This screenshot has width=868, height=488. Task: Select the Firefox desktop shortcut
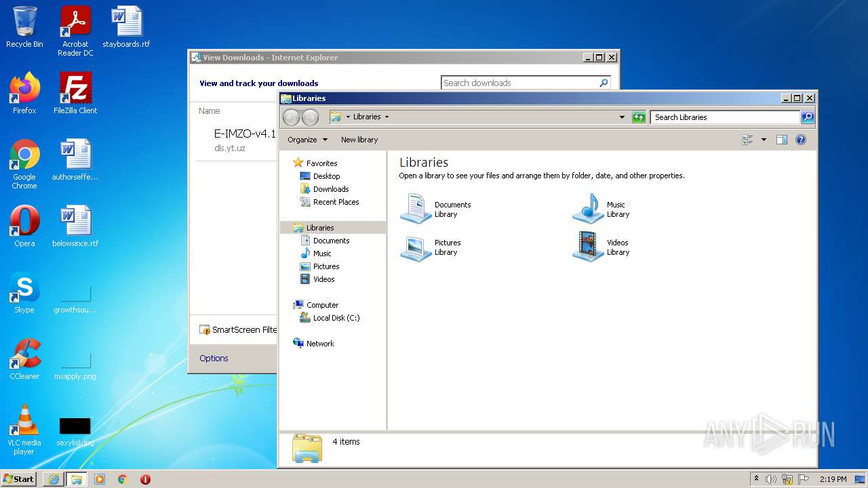24,94
